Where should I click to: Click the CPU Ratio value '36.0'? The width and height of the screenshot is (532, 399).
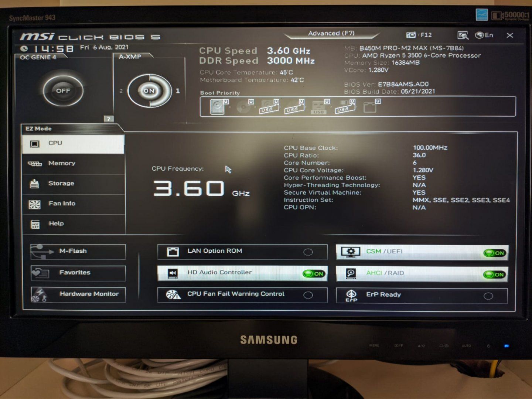tap(419, 155)
